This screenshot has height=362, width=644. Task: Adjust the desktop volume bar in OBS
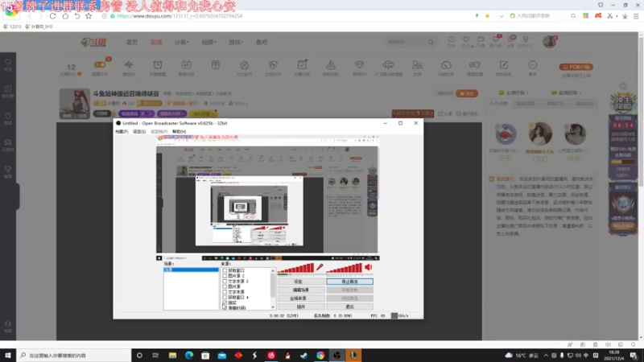[345, 269]
